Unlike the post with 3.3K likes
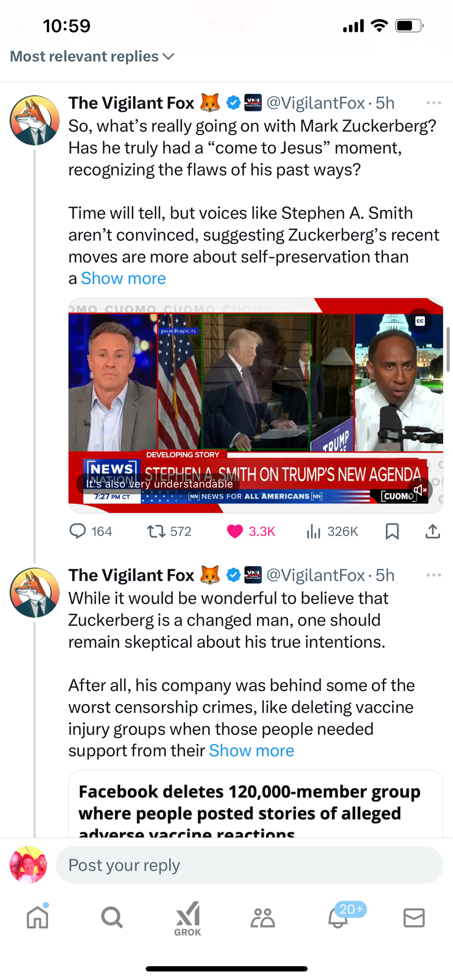 point(235,531)
